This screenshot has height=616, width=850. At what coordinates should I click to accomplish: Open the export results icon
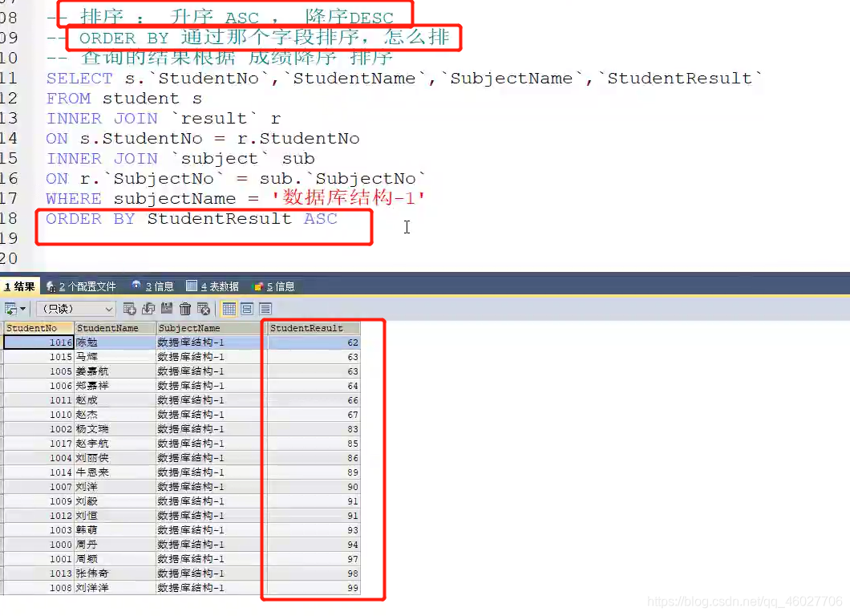[10, 309]
